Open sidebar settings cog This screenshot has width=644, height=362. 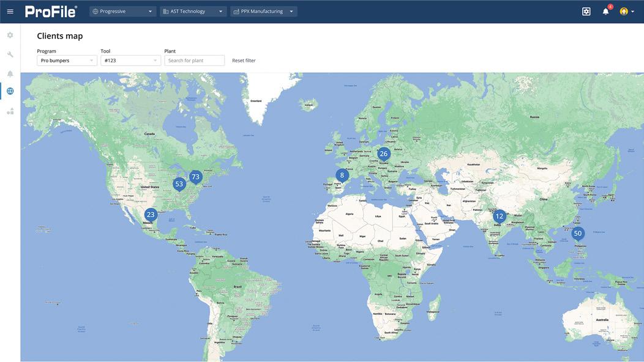(x=10, y=35)
